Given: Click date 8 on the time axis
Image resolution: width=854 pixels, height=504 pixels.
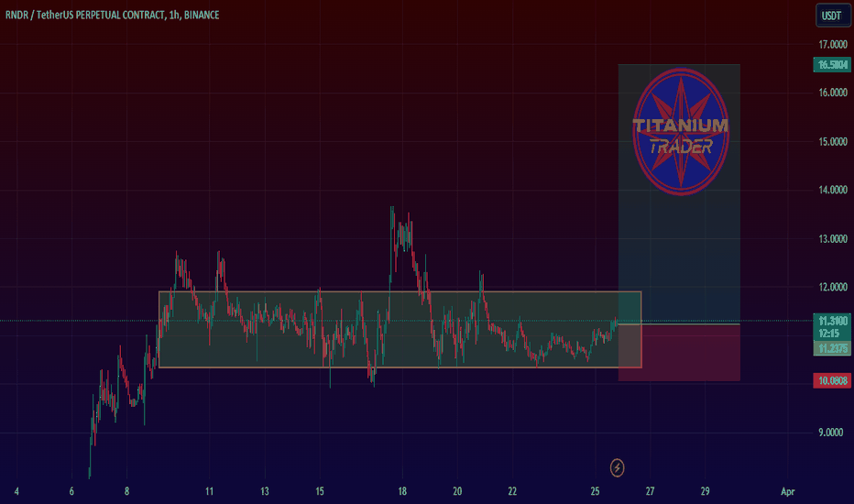Looking at the screenshot, I should pyautogui.click(x=126, y=491).
